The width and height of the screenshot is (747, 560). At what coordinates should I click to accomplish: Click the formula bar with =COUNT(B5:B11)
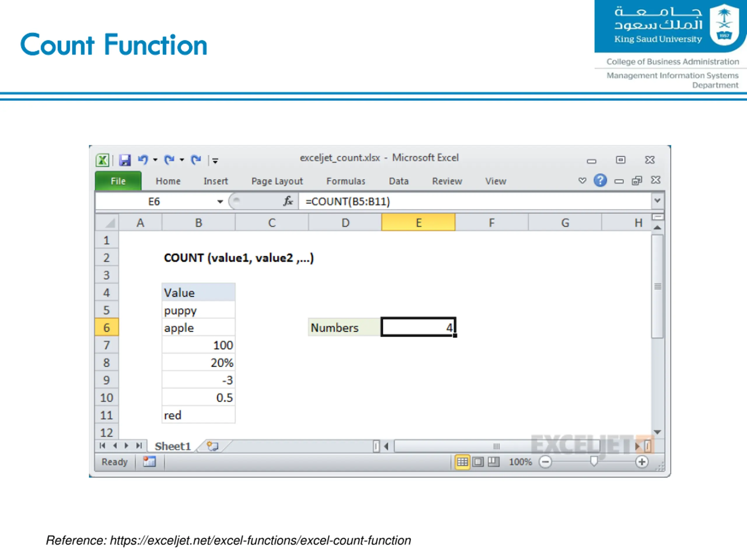point(475,202)
